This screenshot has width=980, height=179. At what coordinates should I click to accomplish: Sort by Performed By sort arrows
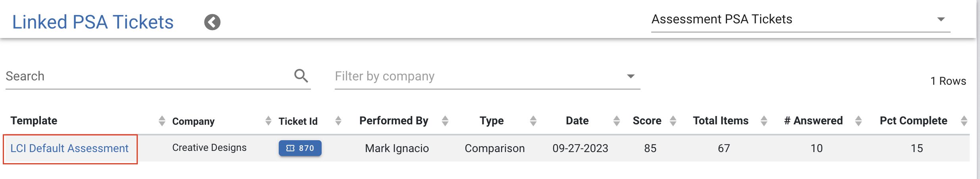445,121
